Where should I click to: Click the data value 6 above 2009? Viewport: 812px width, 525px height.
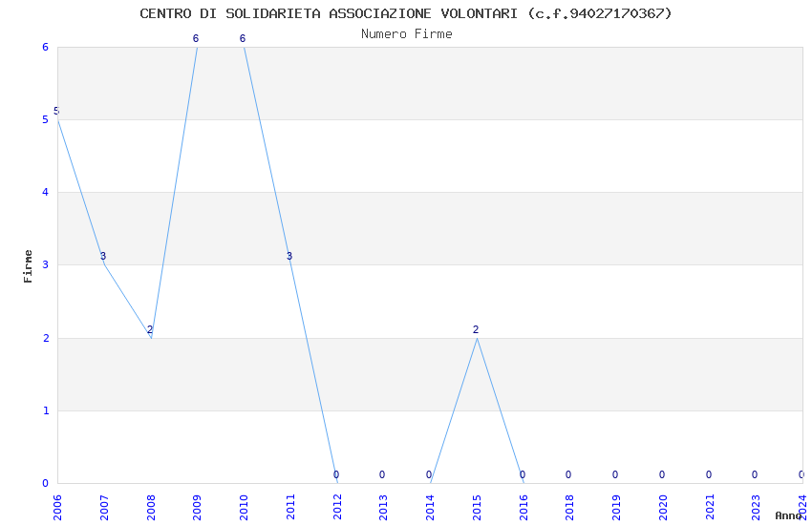tap(196, 38)
